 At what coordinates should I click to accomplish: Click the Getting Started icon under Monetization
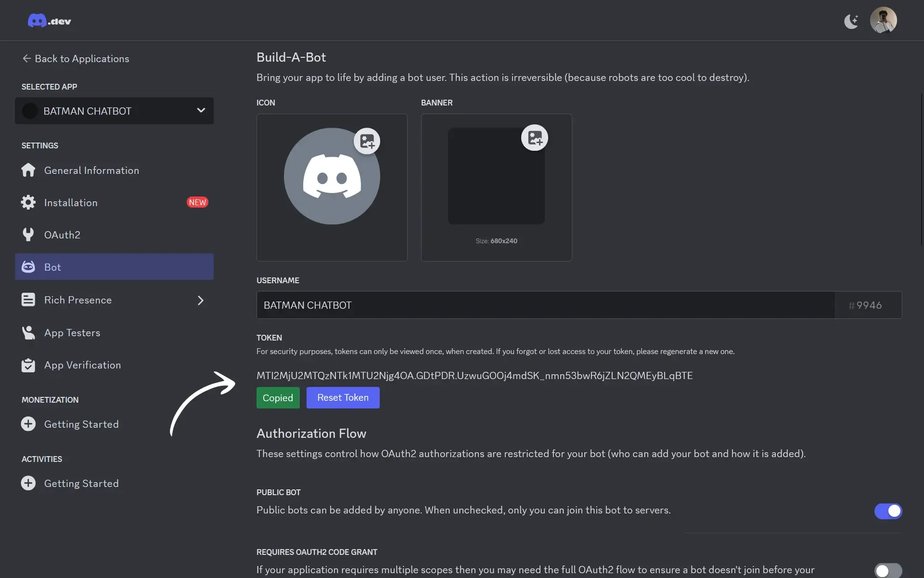tap(28, 424)
